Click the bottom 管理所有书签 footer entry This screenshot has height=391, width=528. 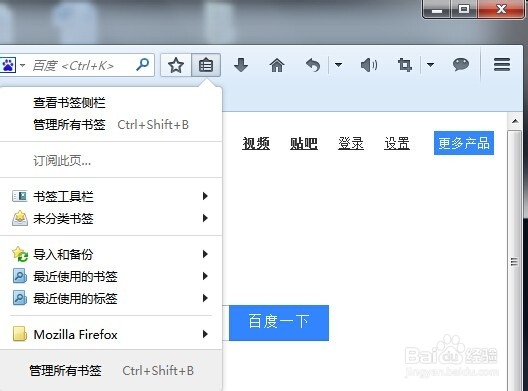pyautogui.click(x=111, y=370)
